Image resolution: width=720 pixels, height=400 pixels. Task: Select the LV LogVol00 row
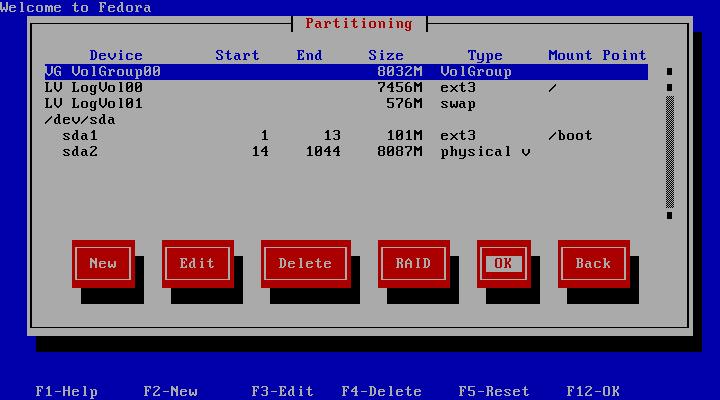point(346,88)
